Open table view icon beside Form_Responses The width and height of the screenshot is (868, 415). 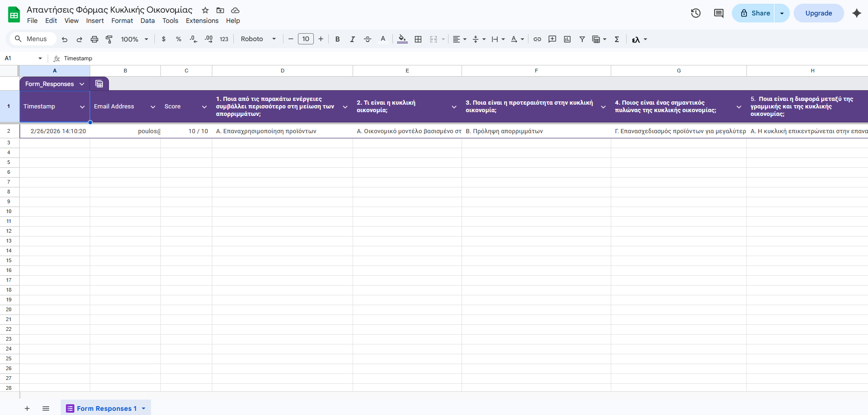(99, 84)
